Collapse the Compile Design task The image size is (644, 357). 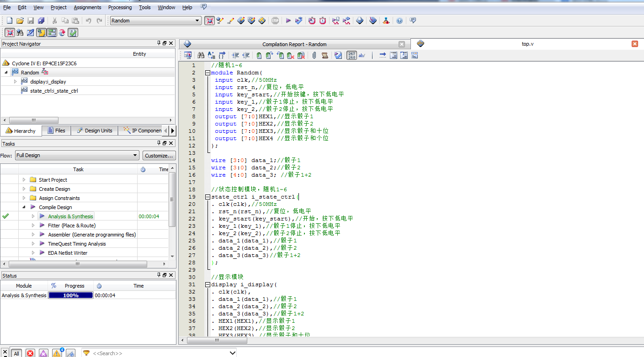point(24,207)
